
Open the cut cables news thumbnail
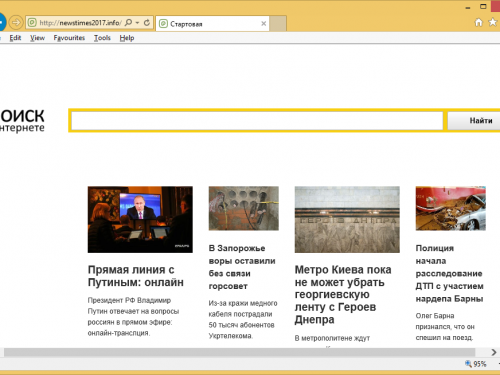tap(244, 208)
